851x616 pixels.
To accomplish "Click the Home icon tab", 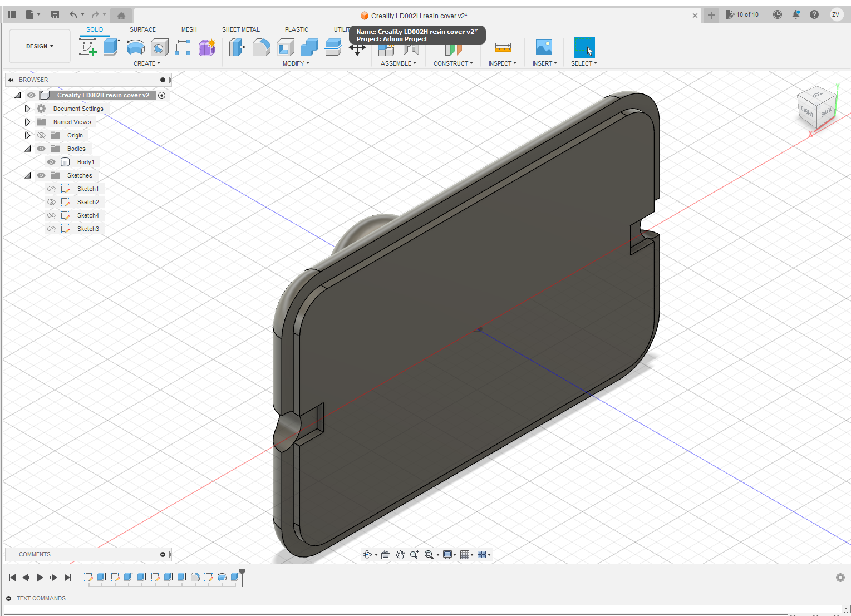I will 121,16.
